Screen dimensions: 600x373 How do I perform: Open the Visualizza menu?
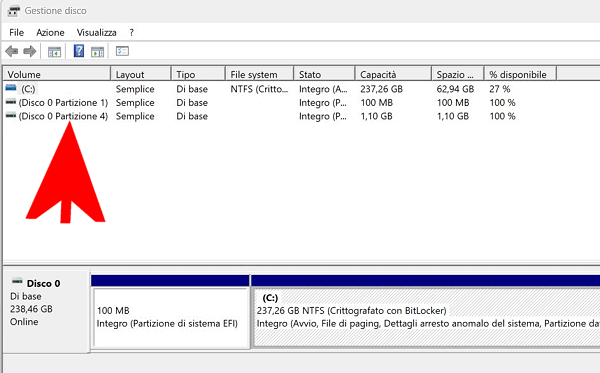coord(96,33)
